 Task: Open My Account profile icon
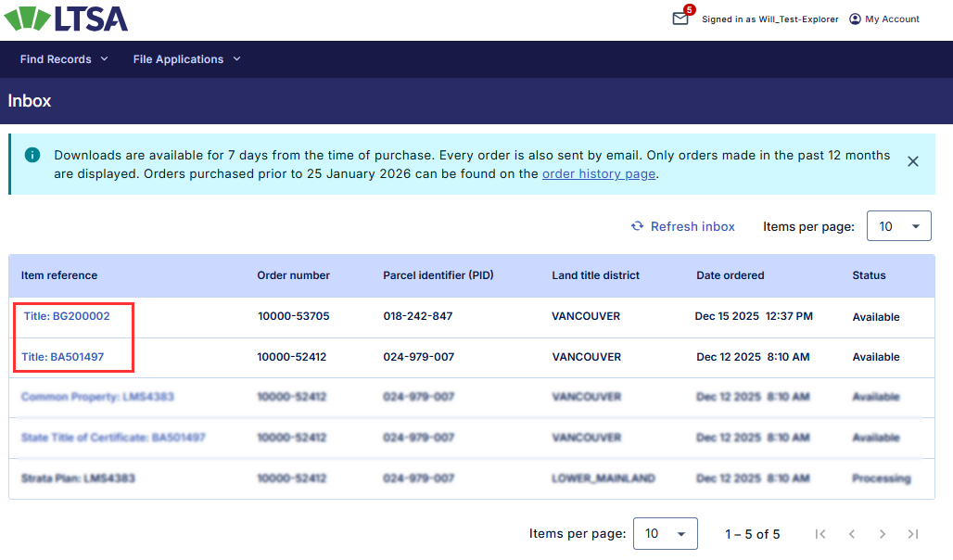(855, 19)
